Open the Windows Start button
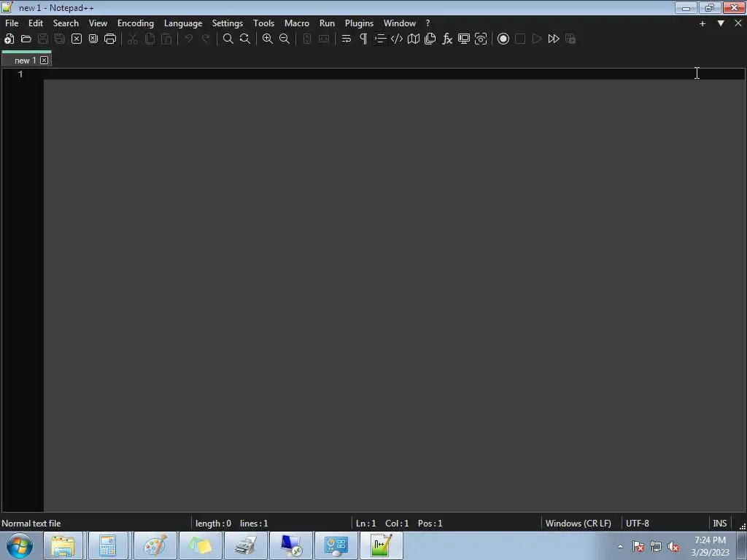 pos(20,545)
